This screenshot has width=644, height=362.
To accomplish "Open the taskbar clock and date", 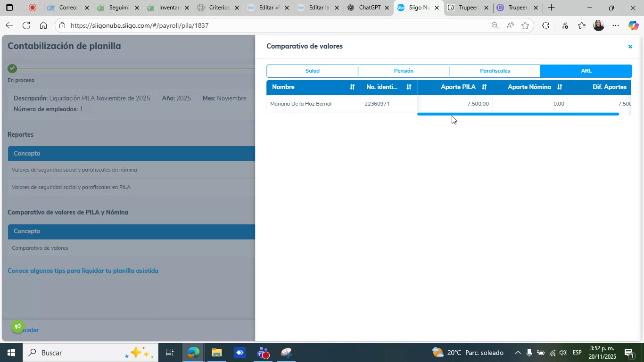I will click(x=602, y=353).
